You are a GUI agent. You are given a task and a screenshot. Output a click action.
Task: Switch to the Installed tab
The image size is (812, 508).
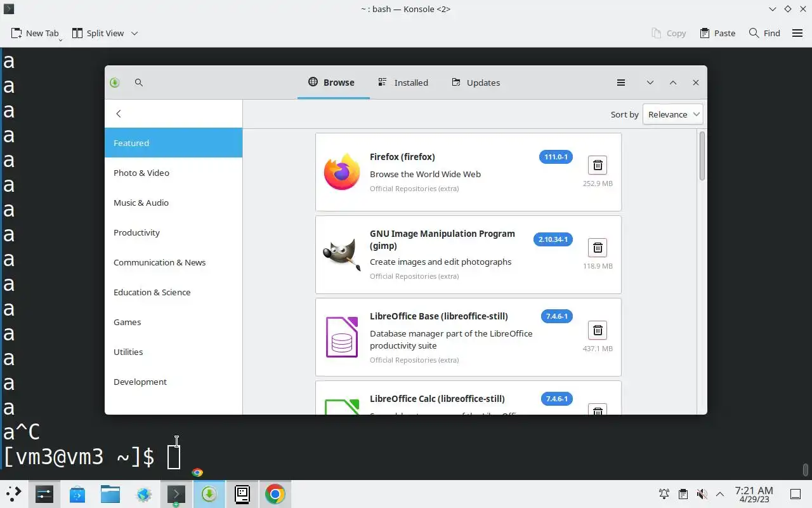pos(403,83)
